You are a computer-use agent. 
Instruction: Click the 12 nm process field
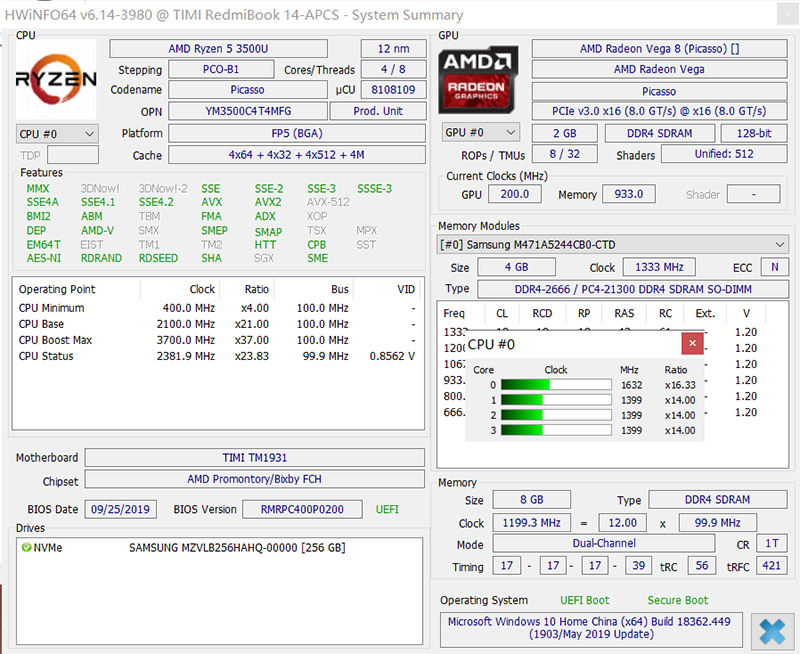(393, 49)
